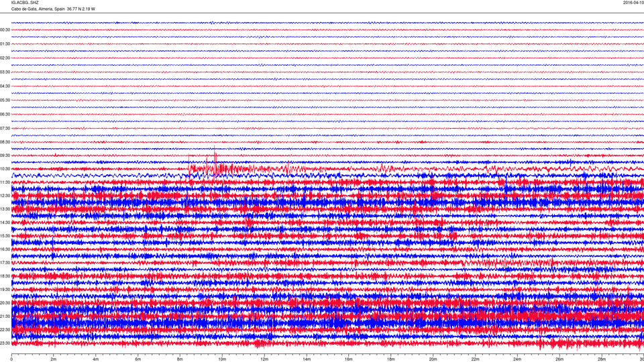Pick the 19:30 trace label

[x=5, y=290]
